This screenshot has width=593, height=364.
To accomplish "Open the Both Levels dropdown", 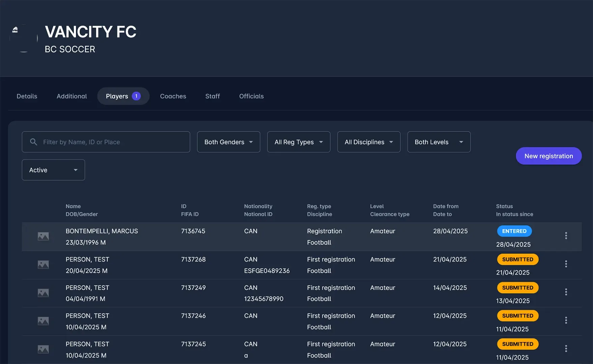I will point(439,142).
